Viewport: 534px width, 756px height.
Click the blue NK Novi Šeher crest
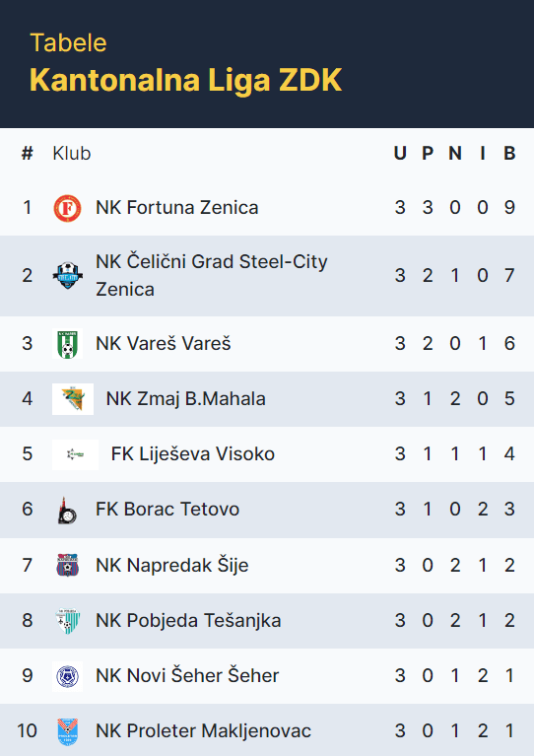click(x=67, y=676)
